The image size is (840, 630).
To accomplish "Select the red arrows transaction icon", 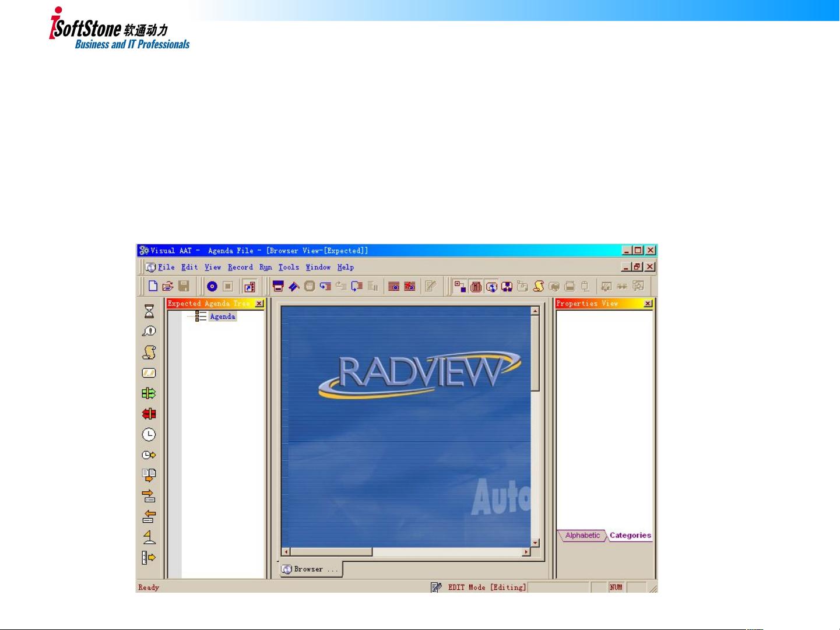I will coord(149,414).
